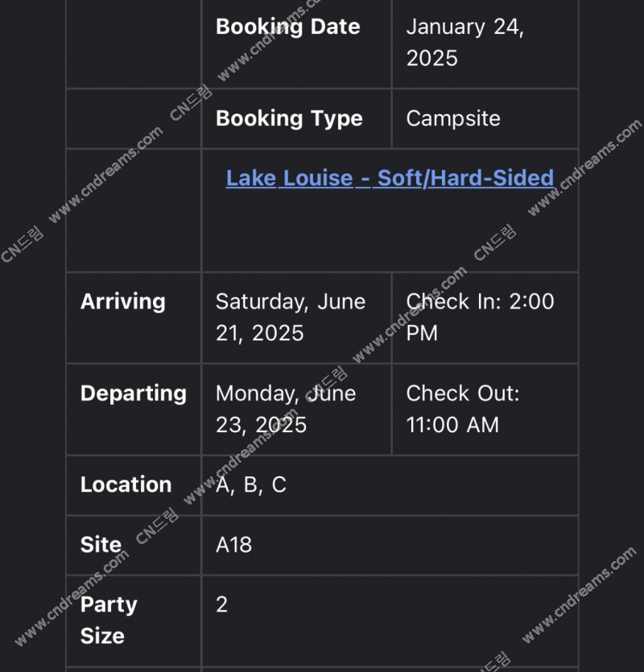Select the Arriving row label

tap(123, 301)
